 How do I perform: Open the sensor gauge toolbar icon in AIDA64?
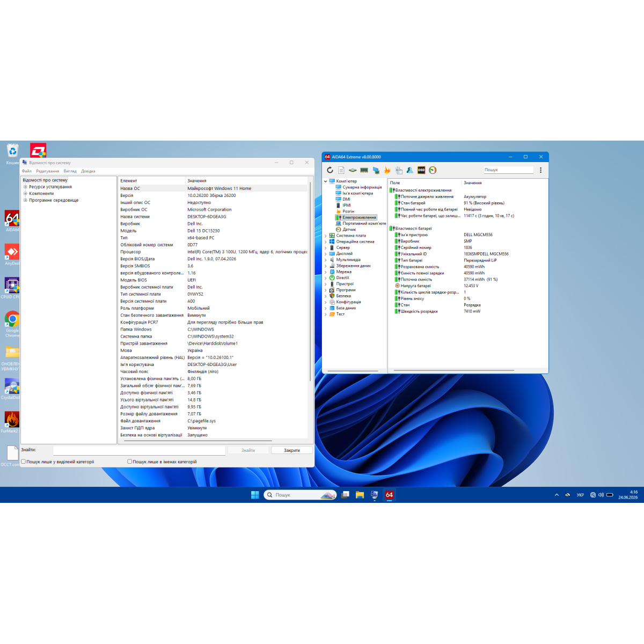433,170
